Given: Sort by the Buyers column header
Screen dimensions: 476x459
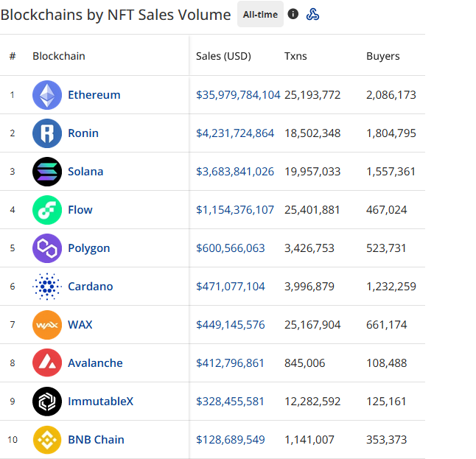Looking at the screenshot, I should pyautogui.click(x=382, y=56).
